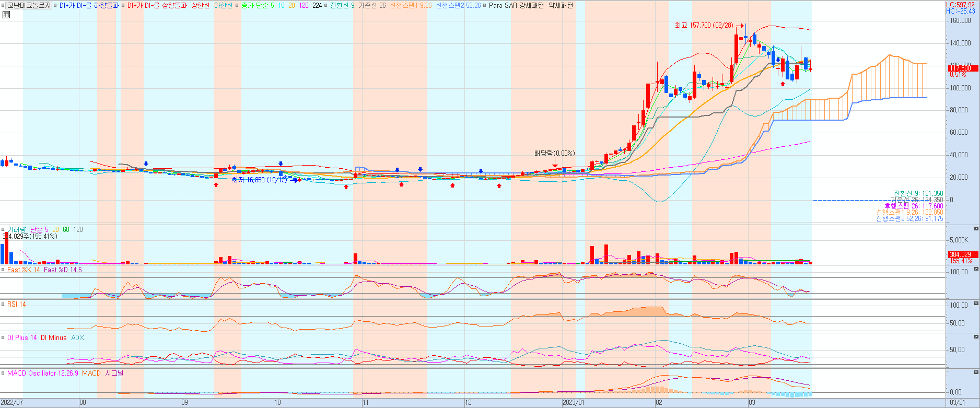Click the 후행스팬 26: 117,600 readout

914,206
